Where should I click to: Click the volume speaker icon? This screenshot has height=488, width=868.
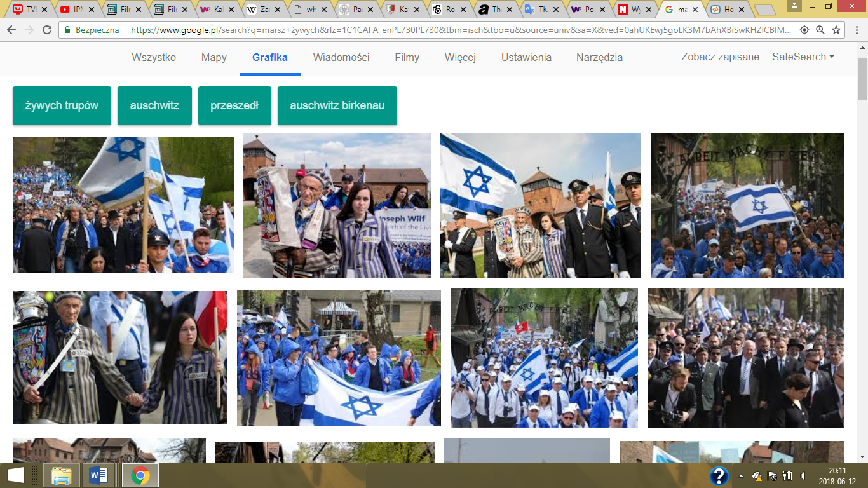pyautogui.click(x=803, y=475)
